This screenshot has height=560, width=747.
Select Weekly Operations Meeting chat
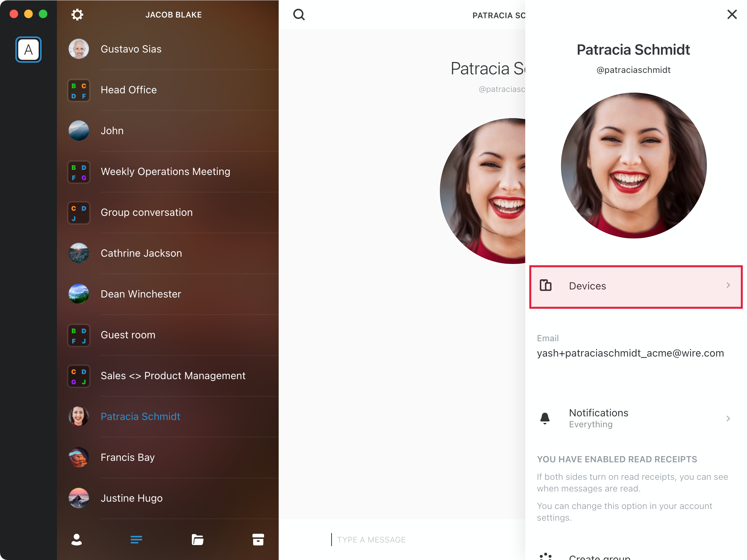click(166, 171)
